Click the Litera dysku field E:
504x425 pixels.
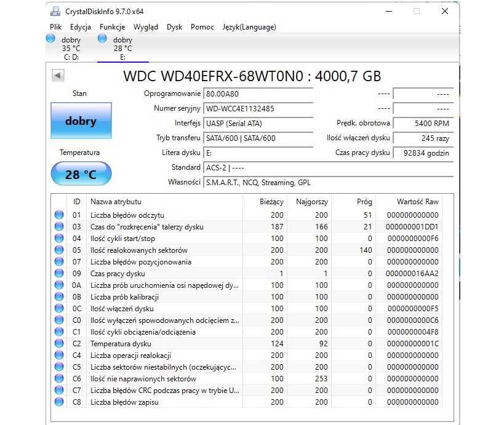click(258, 153)
